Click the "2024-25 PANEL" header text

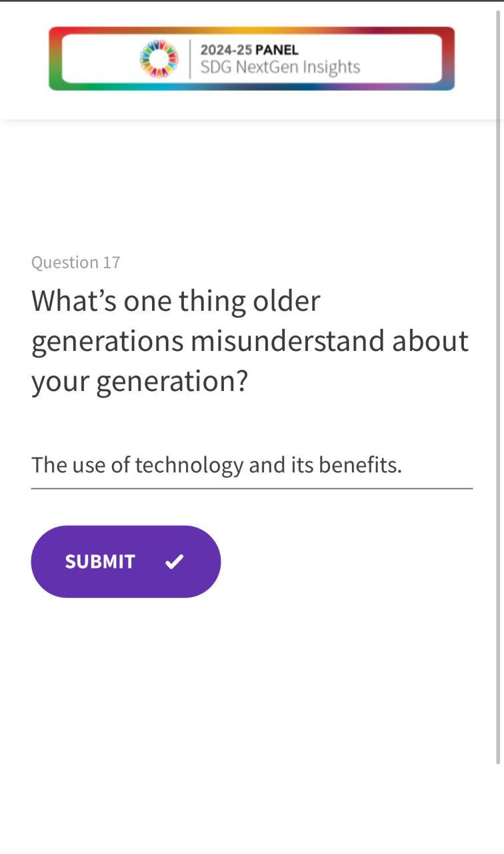[x=249, y=50]
